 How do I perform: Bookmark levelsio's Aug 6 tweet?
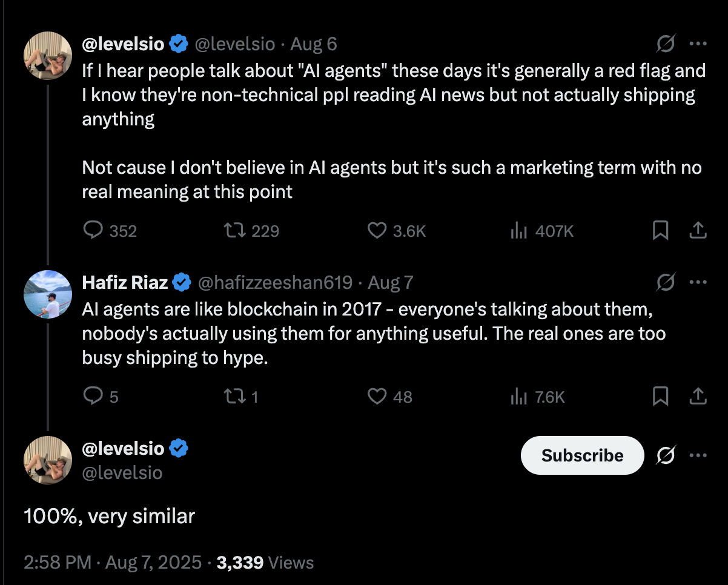661,231
